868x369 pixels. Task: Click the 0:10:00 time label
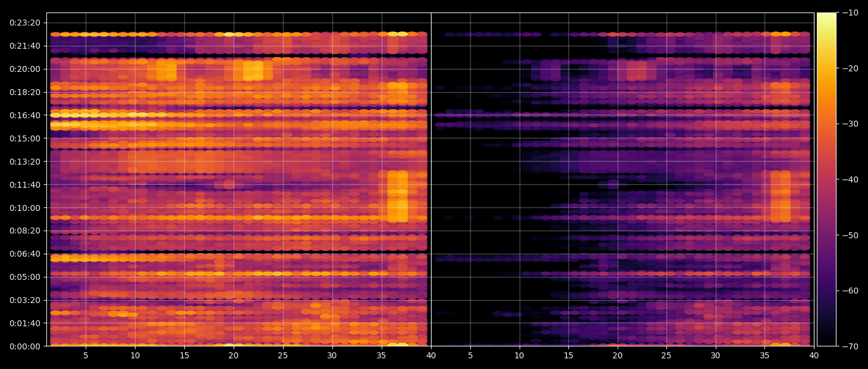pos(25,208)
